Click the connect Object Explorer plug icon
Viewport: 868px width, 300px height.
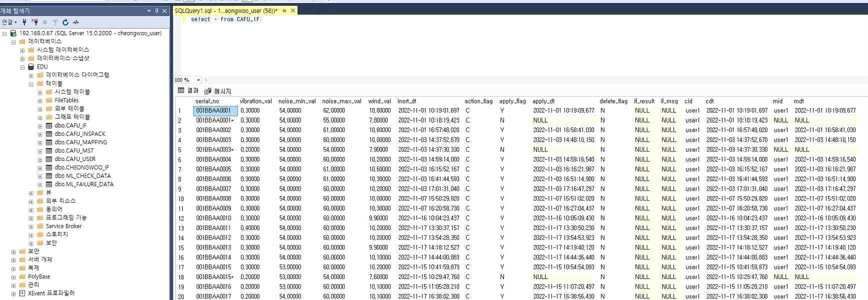24,22
